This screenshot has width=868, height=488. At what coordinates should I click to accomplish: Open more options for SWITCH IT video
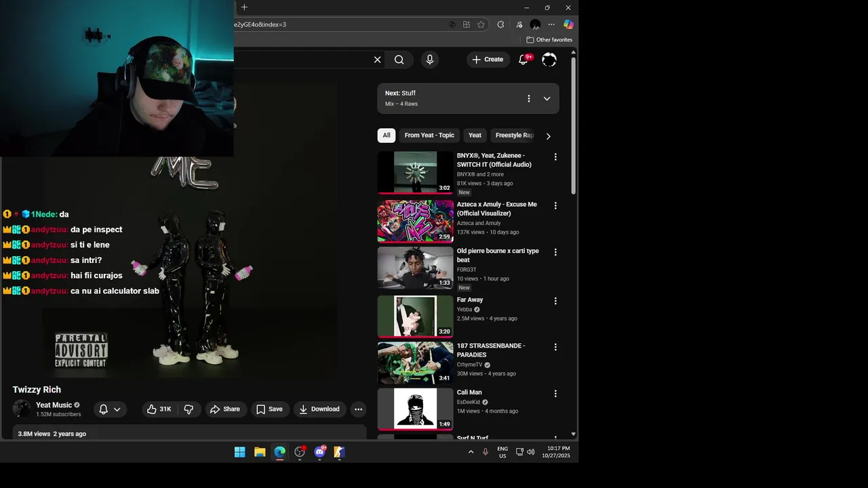[x=555, y=157]
